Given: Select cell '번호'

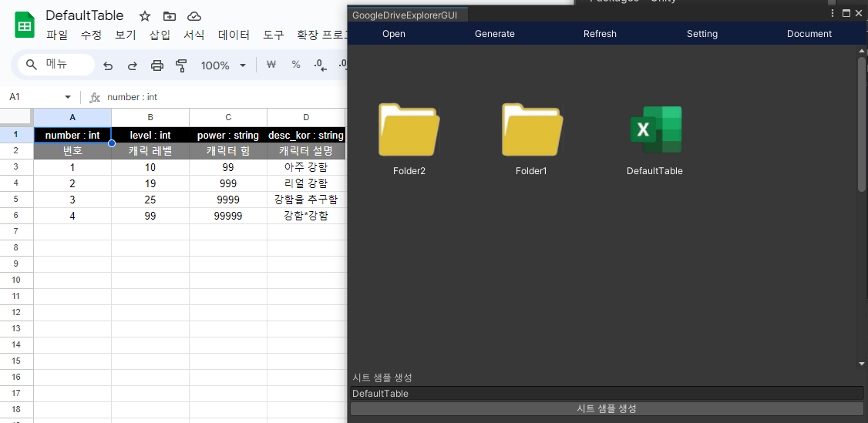Looking at the screenshot, I should point(72,151).
